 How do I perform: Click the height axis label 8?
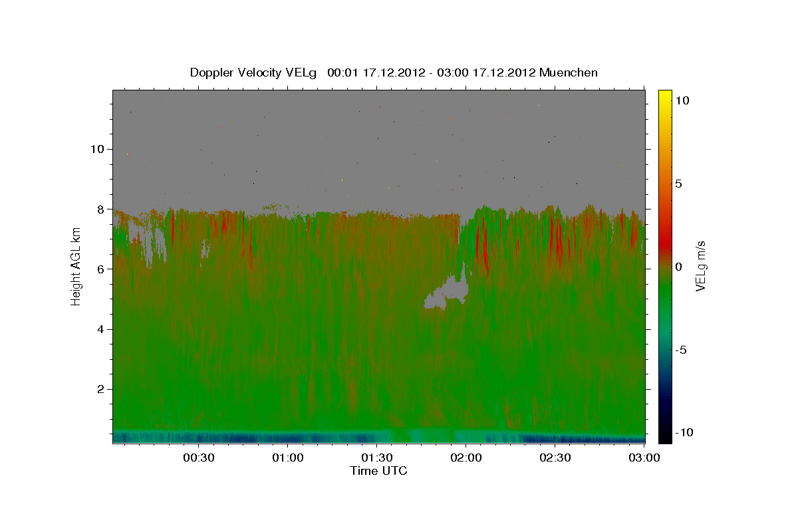[99, 209]
